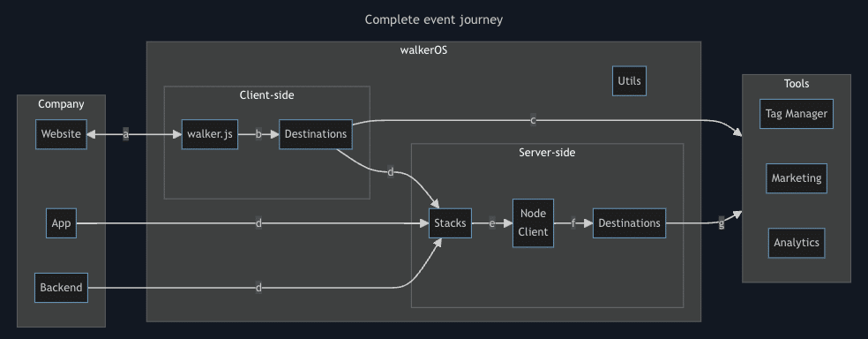Screen dimensions: 868x339
Task: Click edge label 'e' after Stacks
Action: coord(492,223)
